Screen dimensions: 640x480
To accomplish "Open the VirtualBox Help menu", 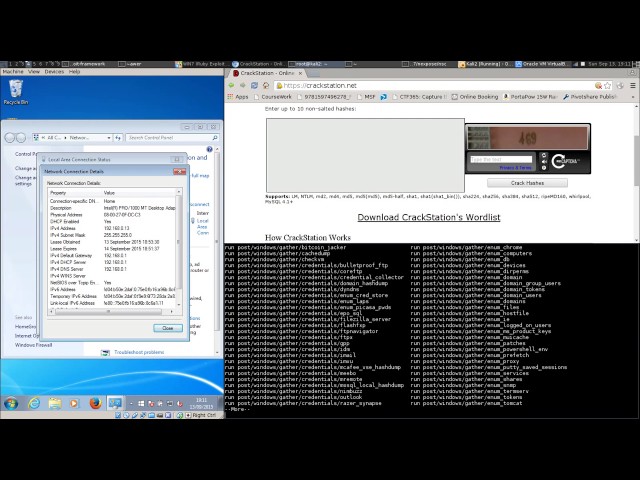I will 74,72.
